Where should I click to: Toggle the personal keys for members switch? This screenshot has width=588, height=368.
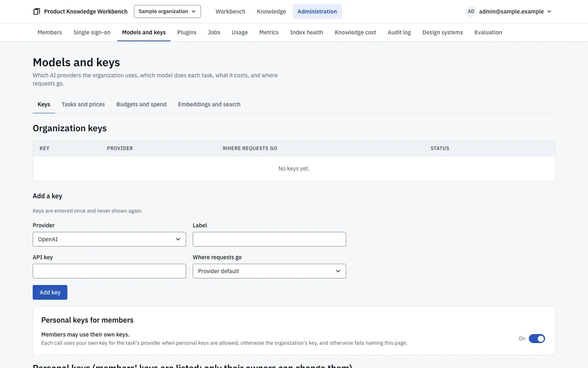[x=537, y=339]
